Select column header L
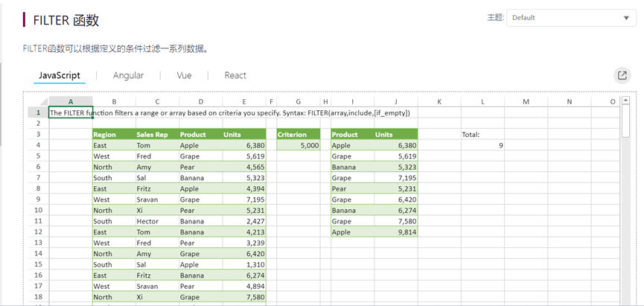644x306 pixels. (x=483, y=102)
